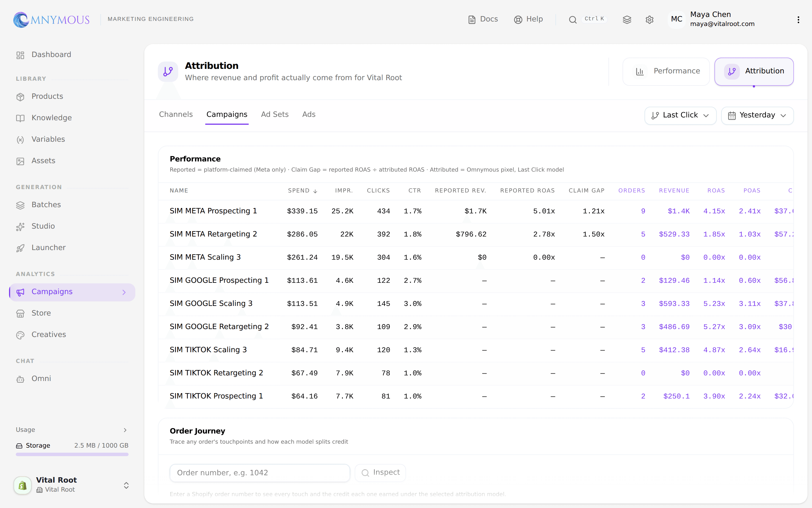Click the Attribution branch icon in header

168,72
